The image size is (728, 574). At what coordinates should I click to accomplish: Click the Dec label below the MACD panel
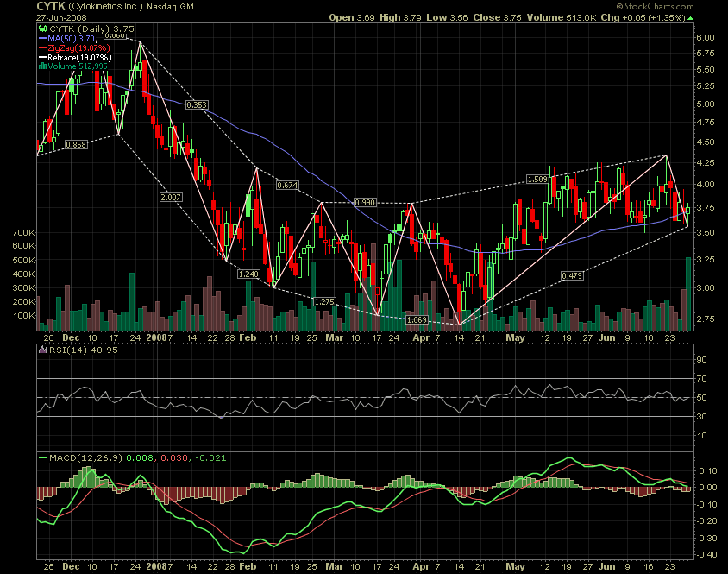point(71,566)
